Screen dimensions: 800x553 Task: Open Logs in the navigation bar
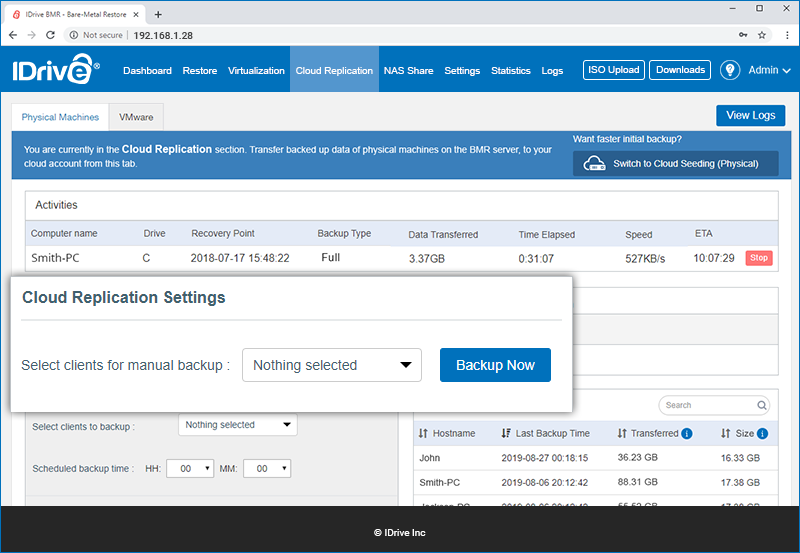(552, 70)
